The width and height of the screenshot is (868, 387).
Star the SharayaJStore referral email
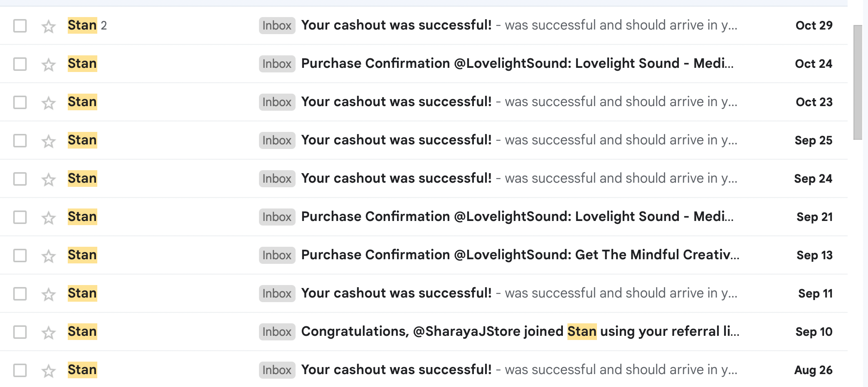[49, 332]
